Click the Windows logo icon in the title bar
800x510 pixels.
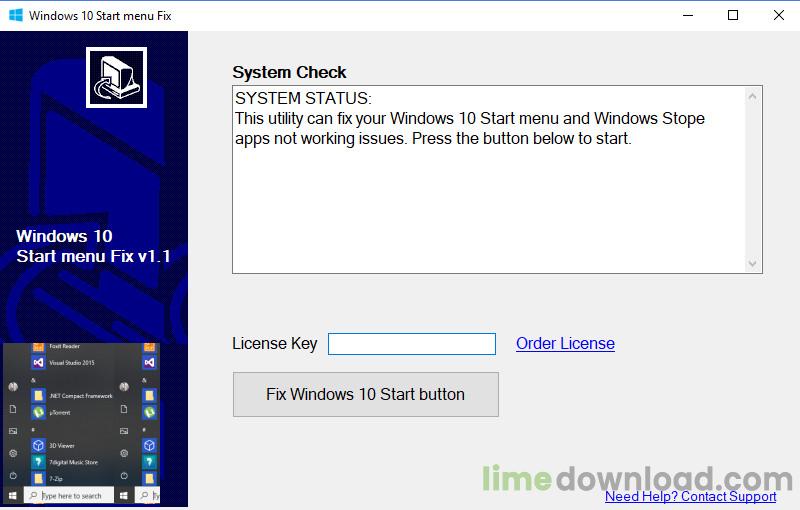coord(16,15)
